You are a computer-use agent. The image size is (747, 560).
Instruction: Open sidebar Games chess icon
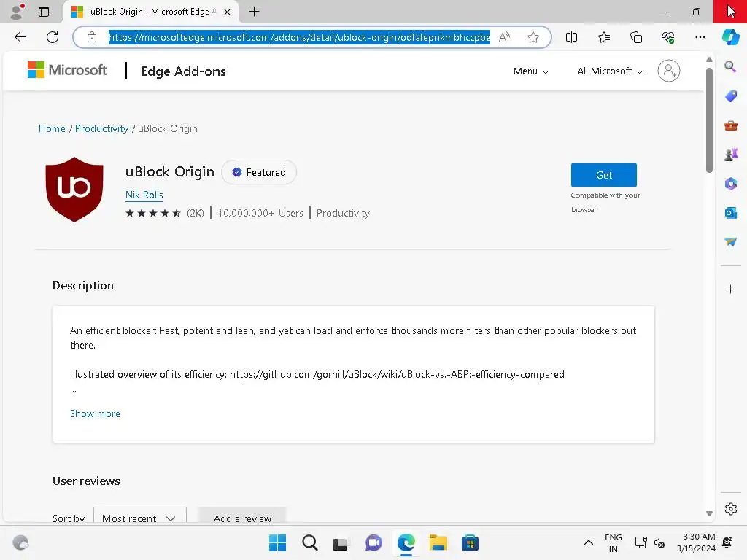point(730,155)
